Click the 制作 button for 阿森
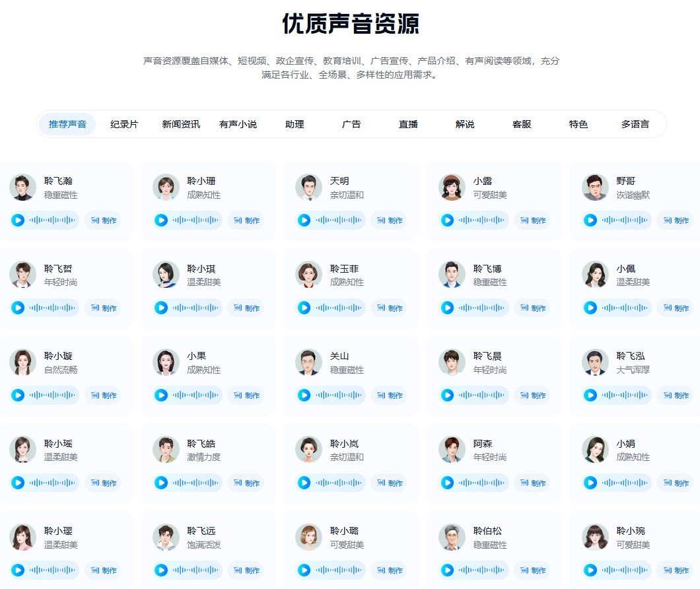The image size is (700, 589). [534, 483]
